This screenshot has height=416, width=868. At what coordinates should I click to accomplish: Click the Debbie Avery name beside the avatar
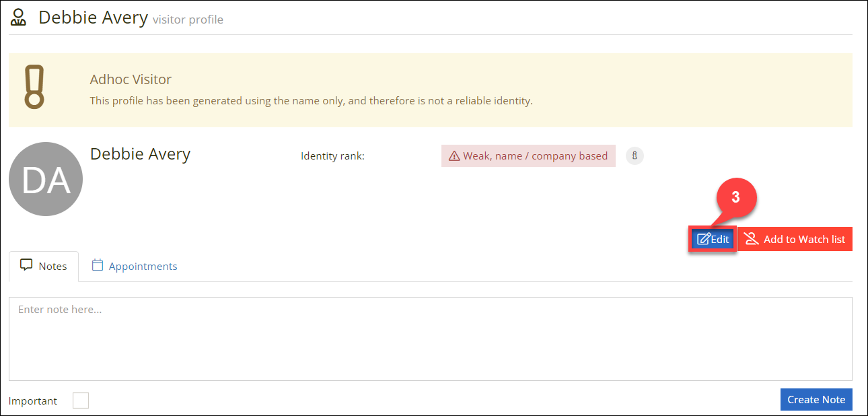coord(141,153)
